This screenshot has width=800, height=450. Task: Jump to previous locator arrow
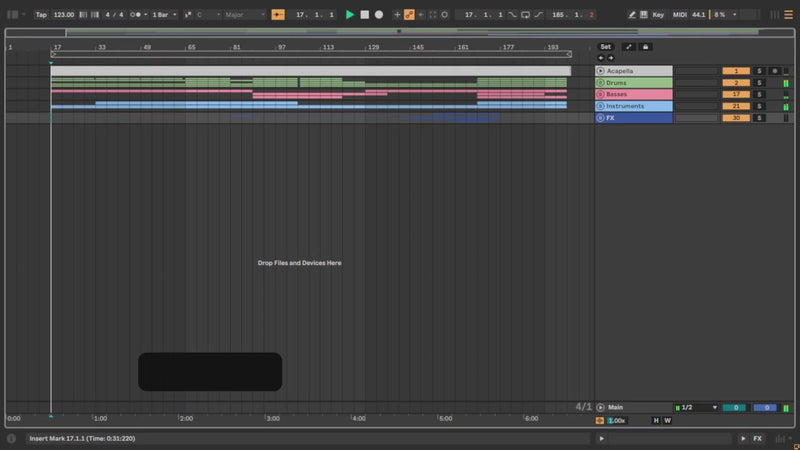coord(601,58)
